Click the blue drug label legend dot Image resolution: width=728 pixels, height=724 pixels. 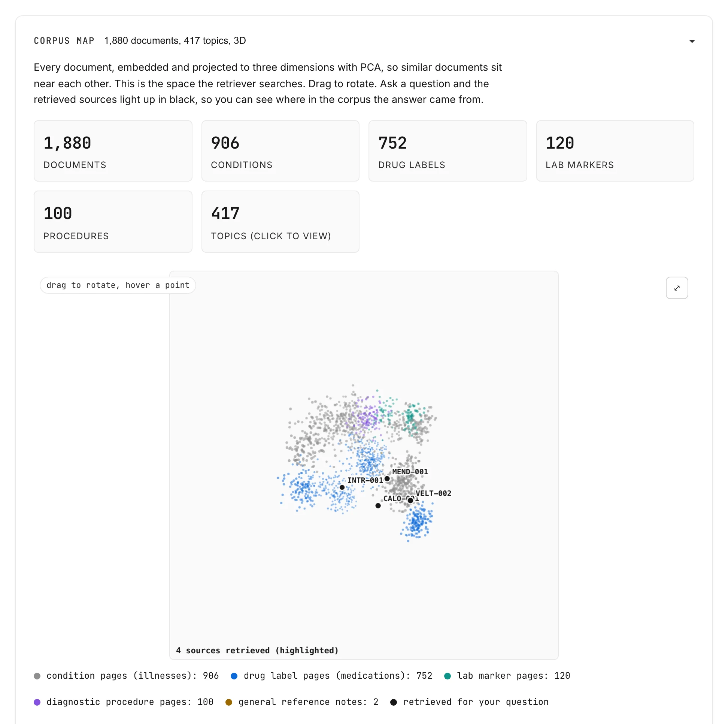click(x=234, y=676)
